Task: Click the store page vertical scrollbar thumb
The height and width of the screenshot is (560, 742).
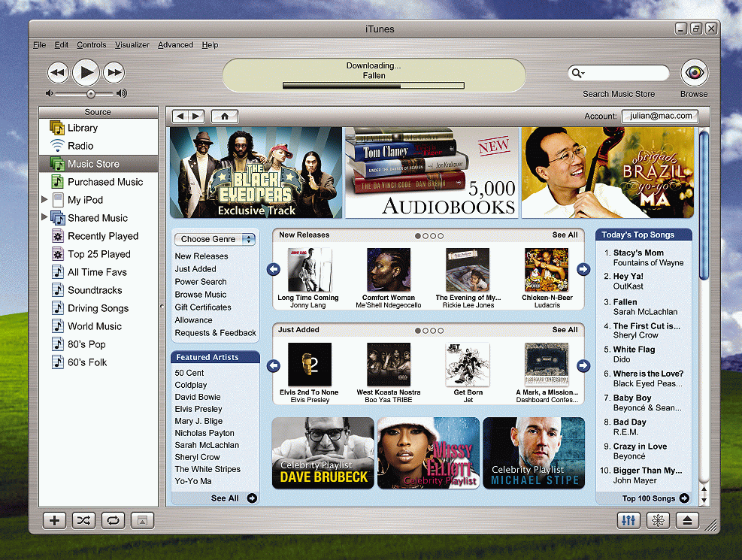Action: point(704,206)
